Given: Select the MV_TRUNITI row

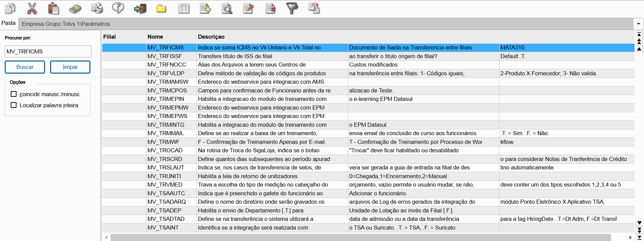Looking at the screenshot, I should click(368, 176).
